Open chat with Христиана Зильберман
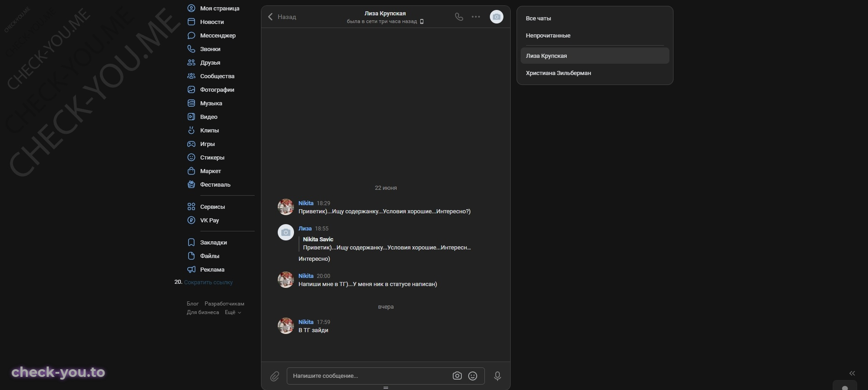The height and width of the screenshot is (390, 868). tap(595, 73)
